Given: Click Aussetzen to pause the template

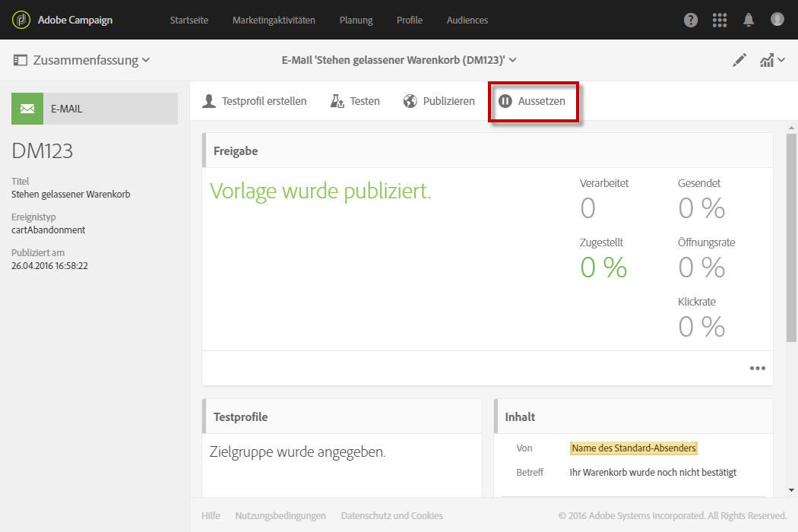Looking at the screenshot, I should coord(532,101).
